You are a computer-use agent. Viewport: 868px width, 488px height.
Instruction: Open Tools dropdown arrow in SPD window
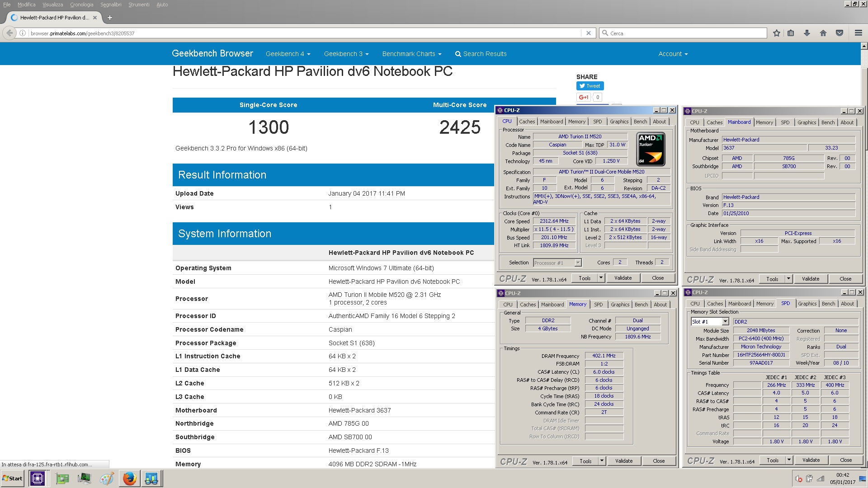point(789,460)
